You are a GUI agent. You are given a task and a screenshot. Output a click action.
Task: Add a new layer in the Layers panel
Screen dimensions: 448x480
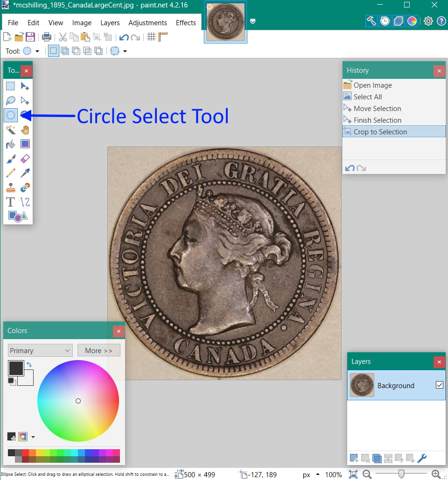pyautogui.click(x=354, y=458)
